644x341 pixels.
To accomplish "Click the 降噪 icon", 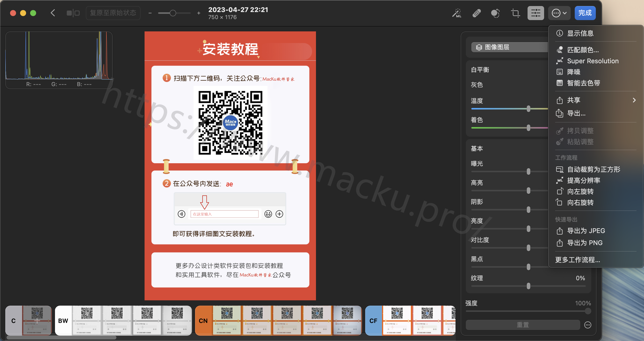I will 559,72.
